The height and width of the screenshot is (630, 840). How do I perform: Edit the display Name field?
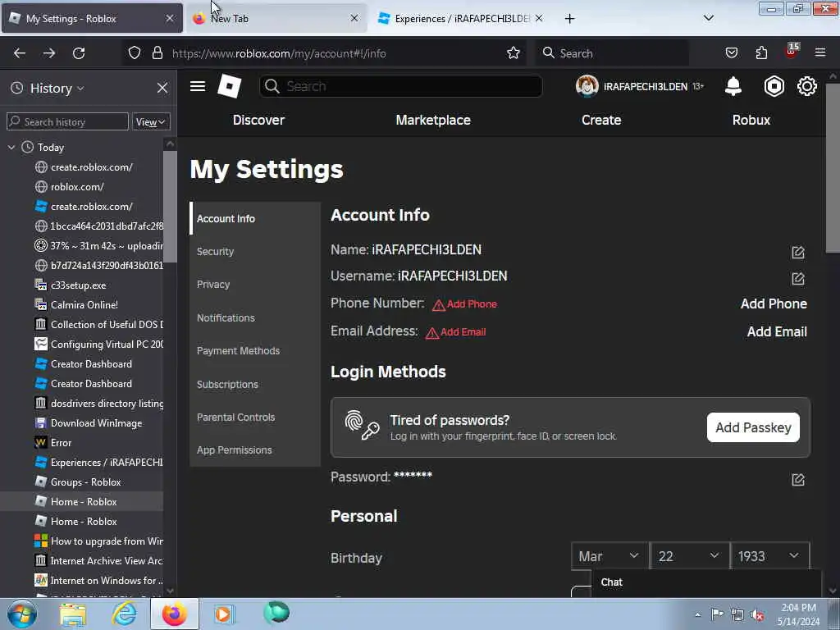coord(797,253)
